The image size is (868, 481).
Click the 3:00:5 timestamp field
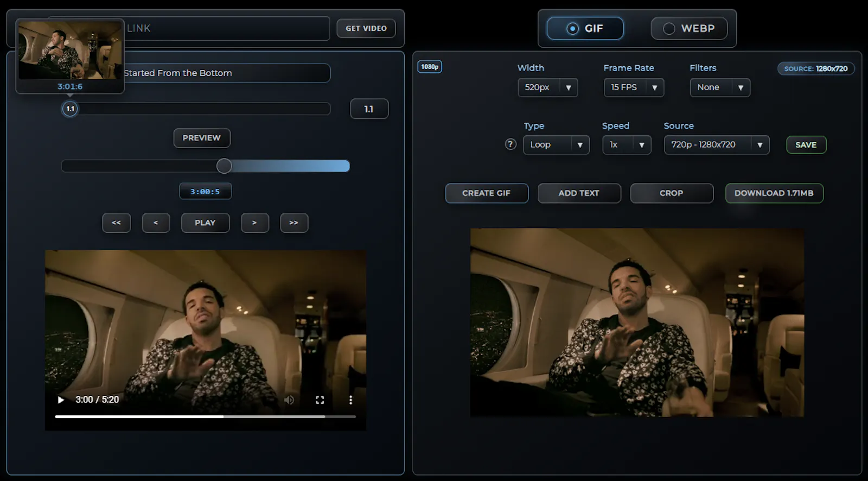coord(205,192)
